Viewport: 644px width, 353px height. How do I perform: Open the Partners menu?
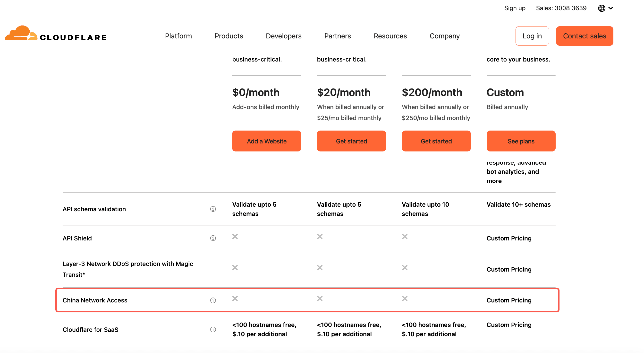click(x=338, y=36)
